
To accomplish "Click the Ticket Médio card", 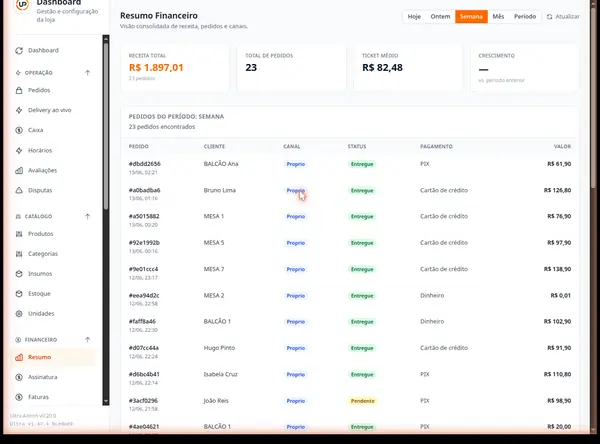I will click(408, 68).
